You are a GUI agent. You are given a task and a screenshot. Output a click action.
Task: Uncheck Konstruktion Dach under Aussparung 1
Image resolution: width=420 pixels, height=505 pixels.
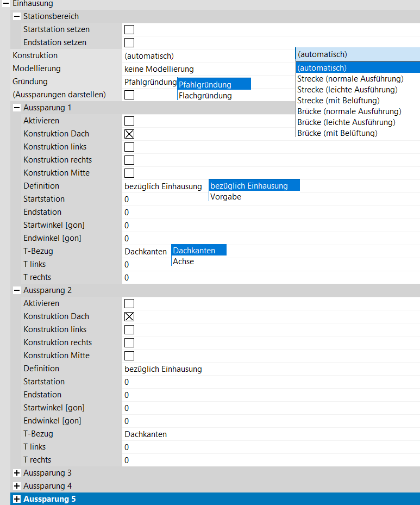129,134
